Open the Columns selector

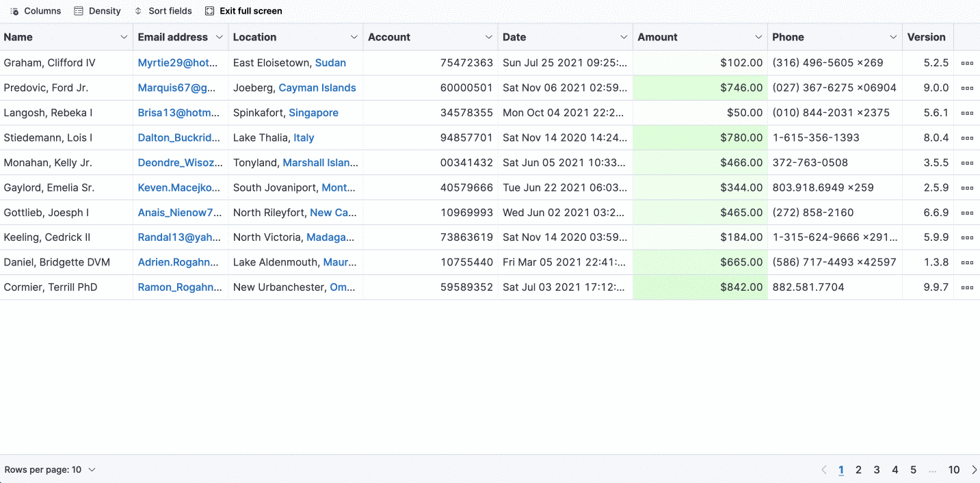pyautogui.click(x=36, y=11)
